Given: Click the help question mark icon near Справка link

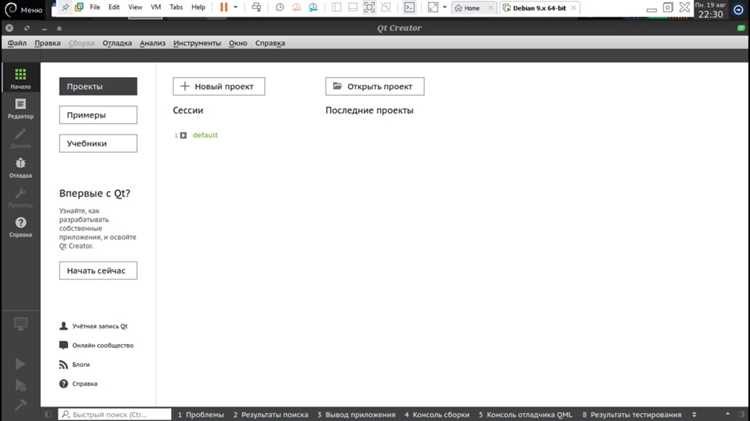Looking at the screenshot, I should coord(63,384).
